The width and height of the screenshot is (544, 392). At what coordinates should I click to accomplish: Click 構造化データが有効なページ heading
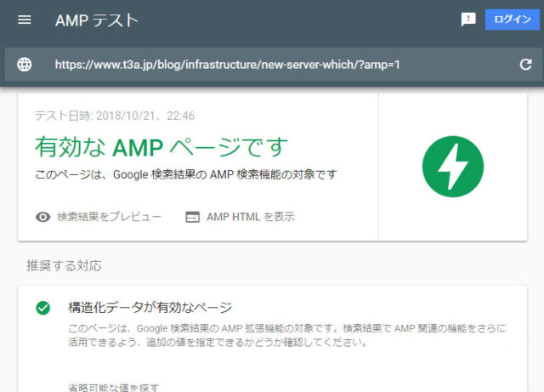[x=150, y=307]
